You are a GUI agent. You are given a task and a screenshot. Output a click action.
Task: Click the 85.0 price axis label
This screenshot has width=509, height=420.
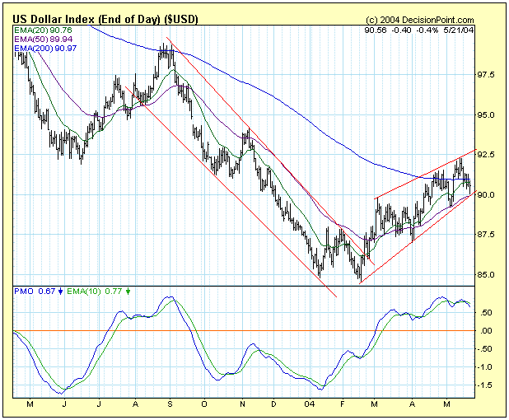click(487, 274)
